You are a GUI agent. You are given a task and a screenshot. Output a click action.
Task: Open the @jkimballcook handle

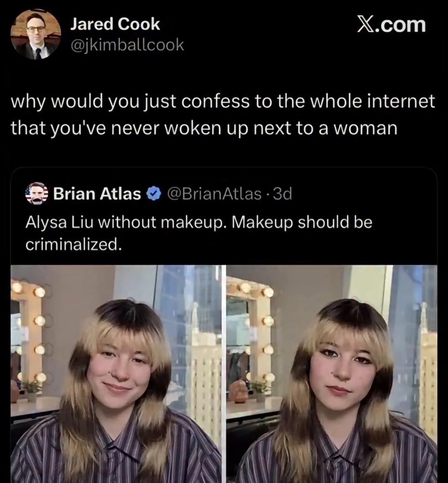[127, 45]
